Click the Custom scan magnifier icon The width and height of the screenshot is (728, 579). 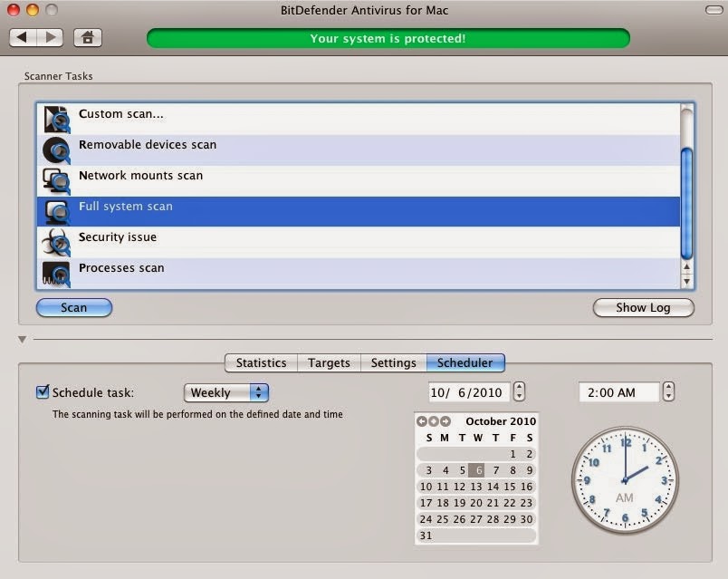point(57,120)
